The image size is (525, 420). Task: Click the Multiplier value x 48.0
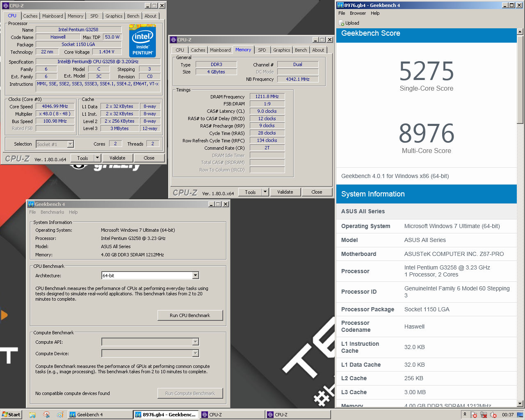tap(55, 114)
